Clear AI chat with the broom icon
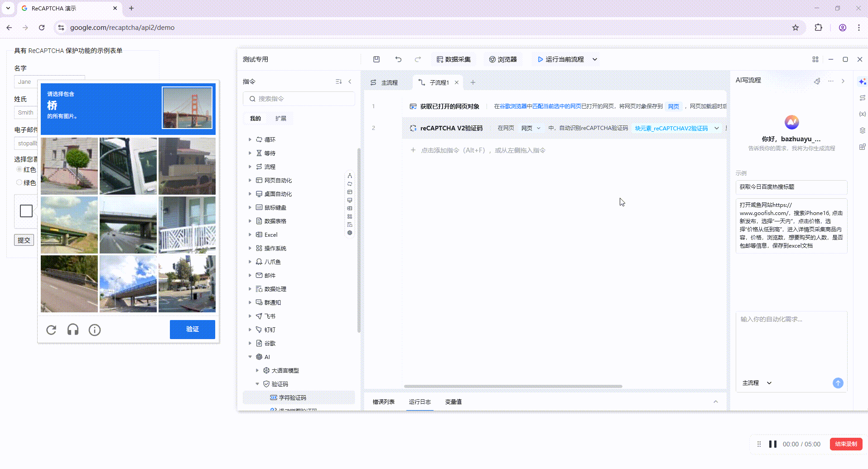Viewport: 868px width, 469px height. pos(817,81)
